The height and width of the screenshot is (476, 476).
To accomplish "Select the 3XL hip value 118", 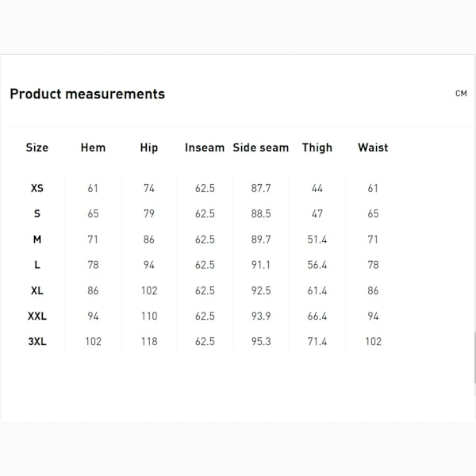I will tap(149, 341).
